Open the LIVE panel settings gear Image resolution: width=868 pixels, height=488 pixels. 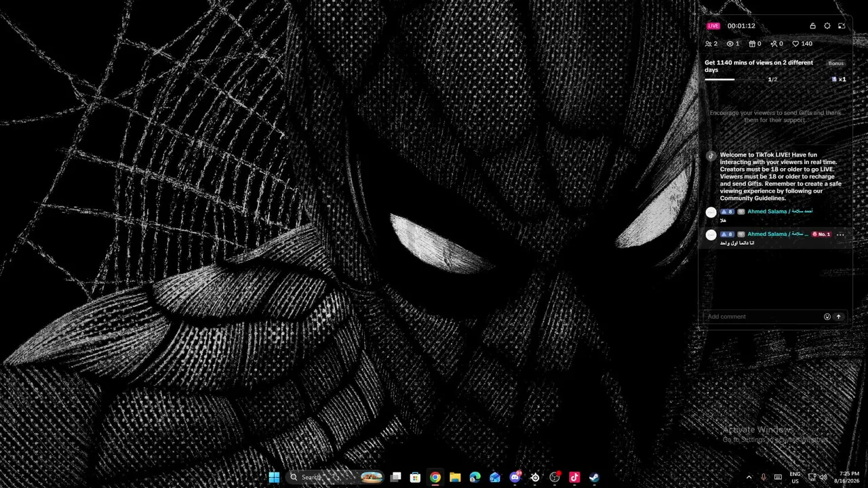827,26
